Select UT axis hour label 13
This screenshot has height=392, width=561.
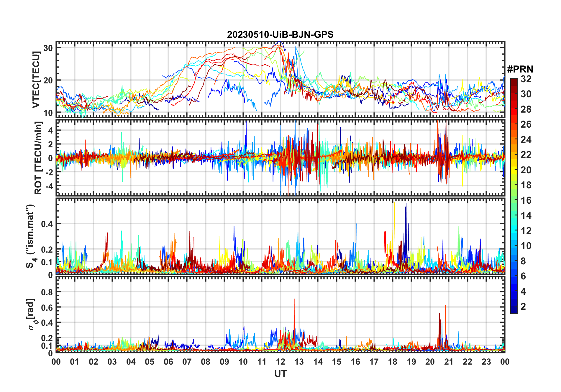click(x=299, y=362)
